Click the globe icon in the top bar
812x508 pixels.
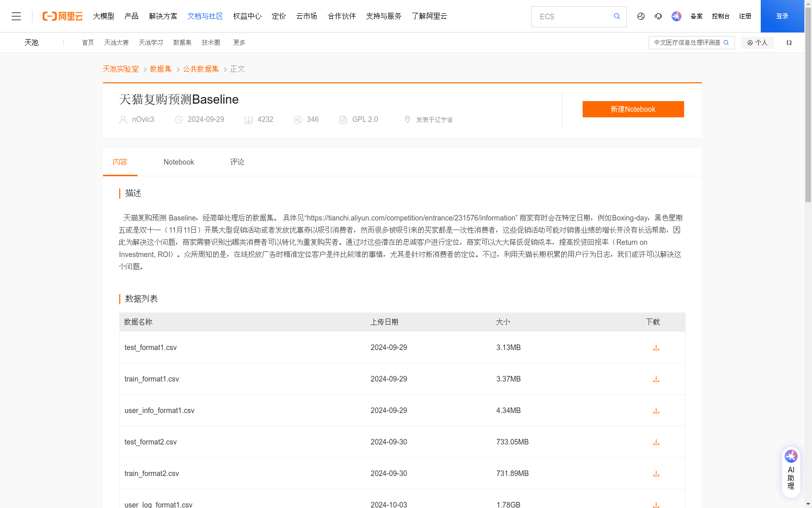[x=641, y=16]
